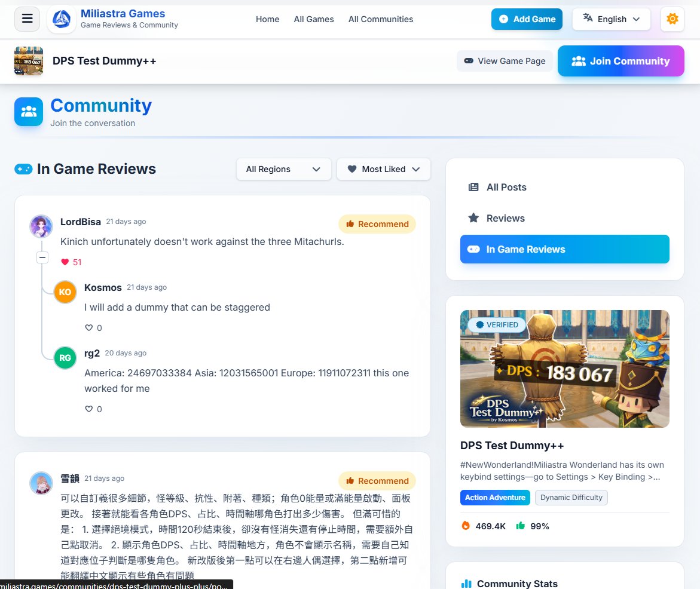Open the English language dropdown
The height and width of the screenshot is (589, 700).
611,19
